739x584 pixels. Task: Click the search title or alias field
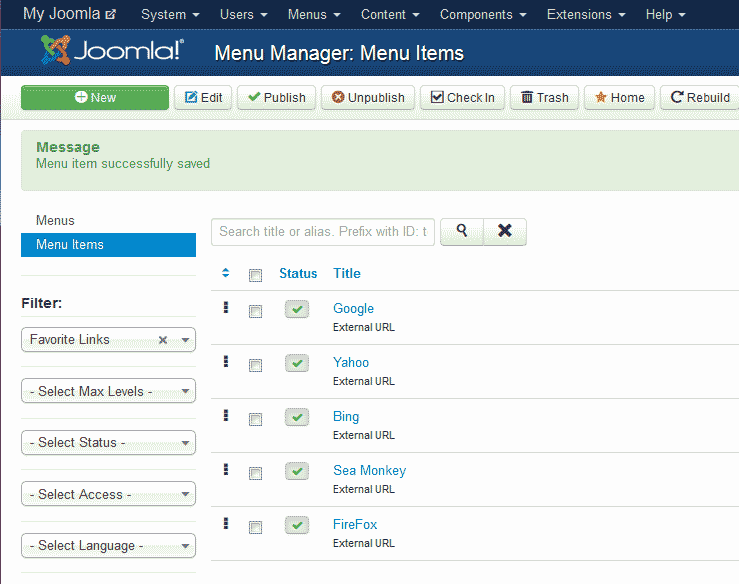click(323, 231)
